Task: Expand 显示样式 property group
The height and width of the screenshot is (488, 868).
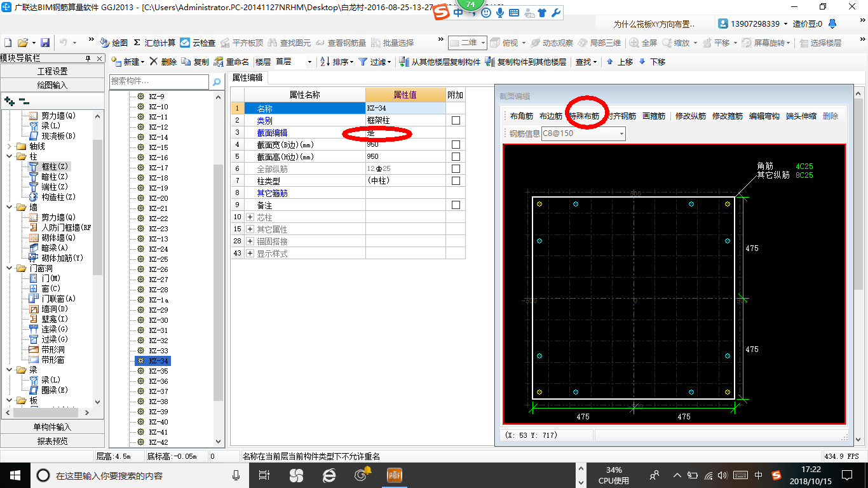Action: point(250,254)
